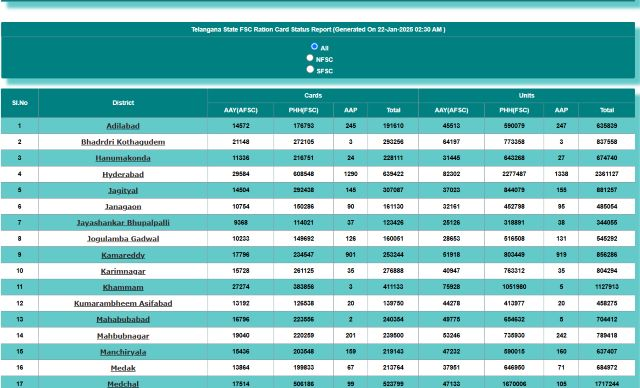Click Hyderabad units total 2361127
This screenshot has width=640, height=388.
coord(607,174)
